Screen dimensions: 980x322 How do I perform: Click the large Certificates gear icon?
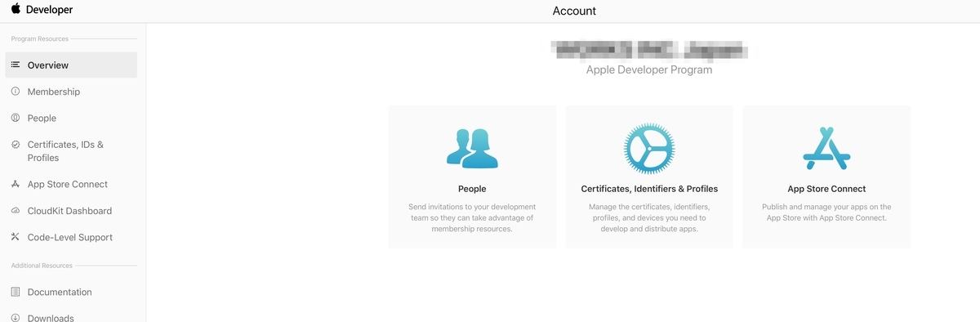tap(649, 149)
